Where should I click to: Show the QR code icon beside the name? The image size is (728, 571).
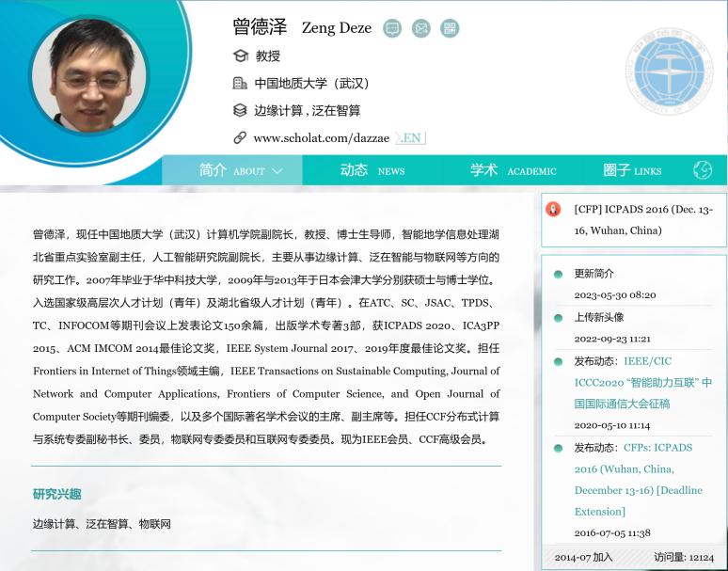click(450, 28)
